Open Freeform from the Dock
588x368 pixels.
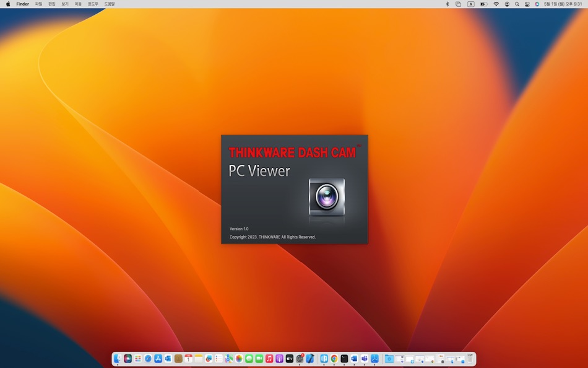[x=209, y=359]
